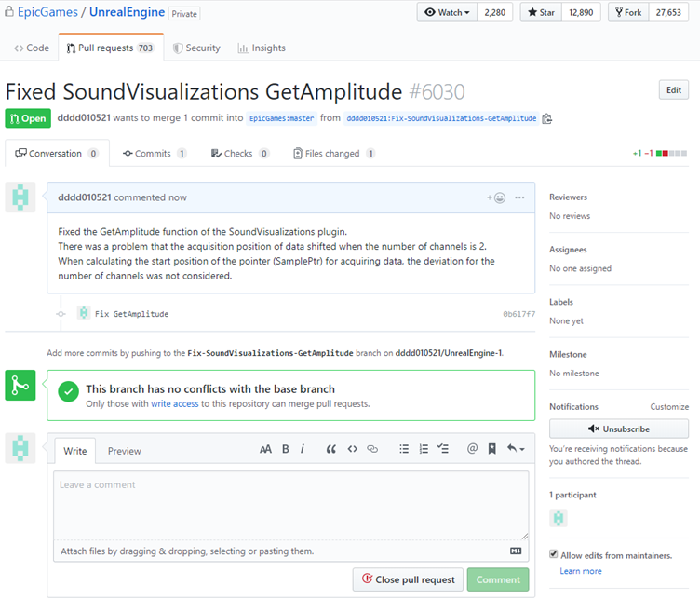Submit with the green Comment button
Screen dimensions: 700x599
point(498,579)
